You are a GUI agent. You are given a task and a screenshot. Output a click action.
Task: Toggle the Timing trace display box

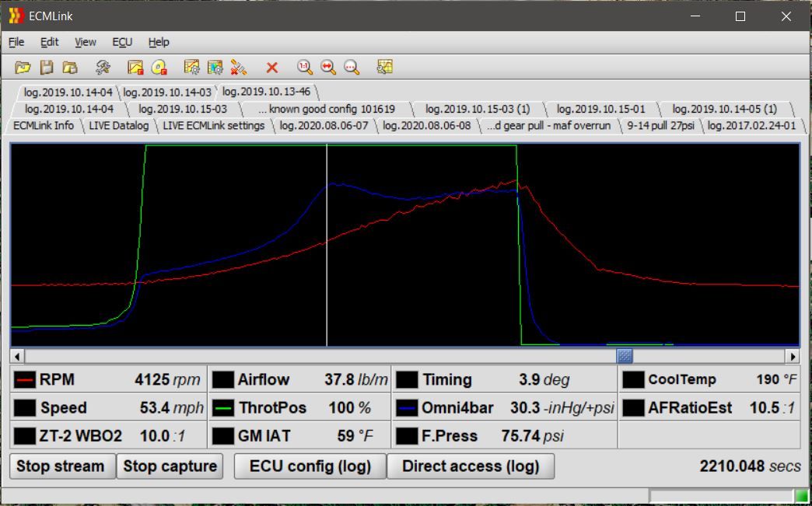[x=407, y=380]
